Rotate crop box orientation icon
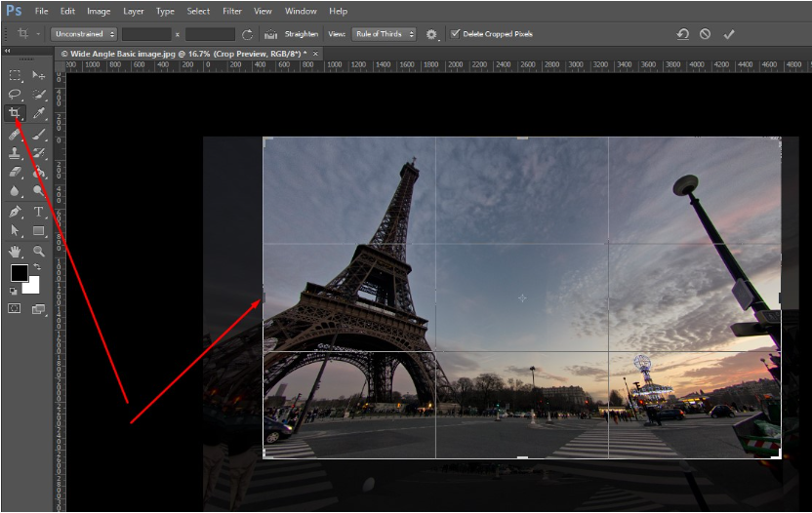 [248, 34]
